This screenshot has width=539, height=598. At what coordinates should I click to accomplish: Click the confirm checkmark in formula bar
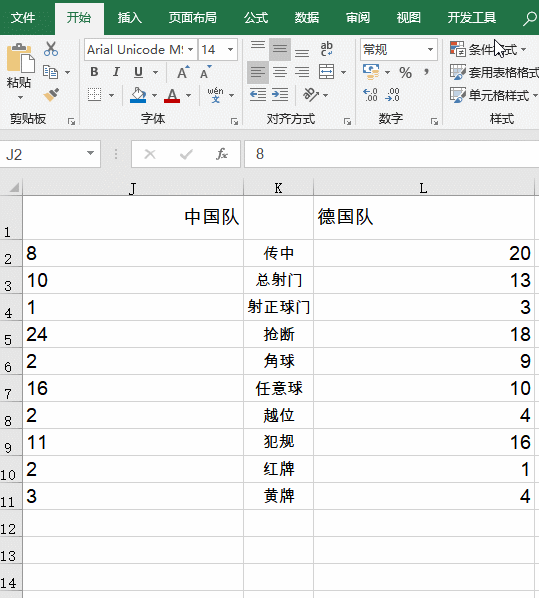(x=186, y=154)
